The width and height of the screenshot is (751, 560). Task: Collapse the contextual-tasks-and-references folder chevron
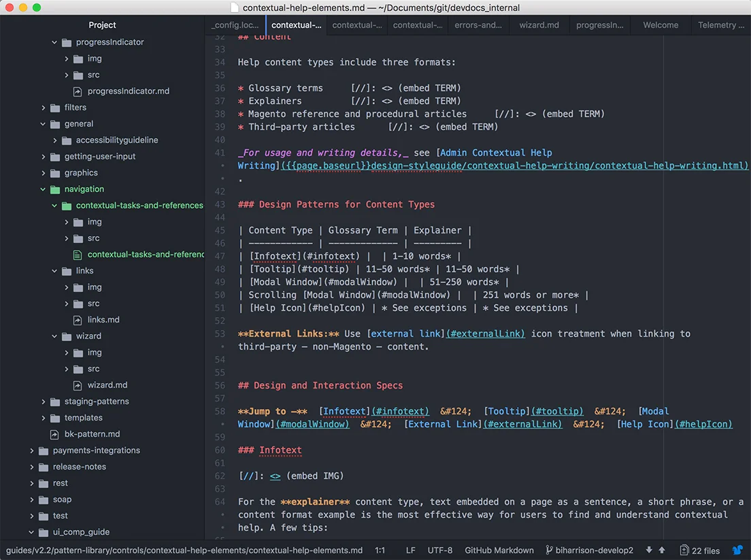(54, 205)
